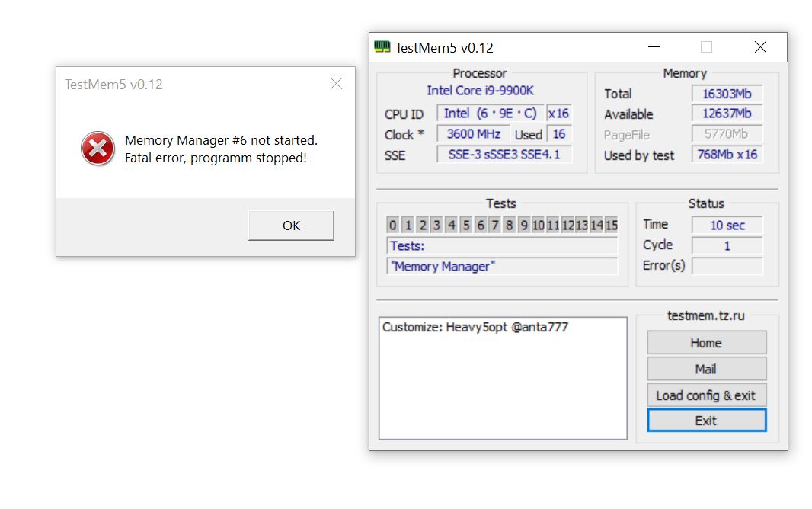Click the "Fatal error, programm stopped!" line
The width and height of the screenshot is (812, 509).
coord(216,158)
